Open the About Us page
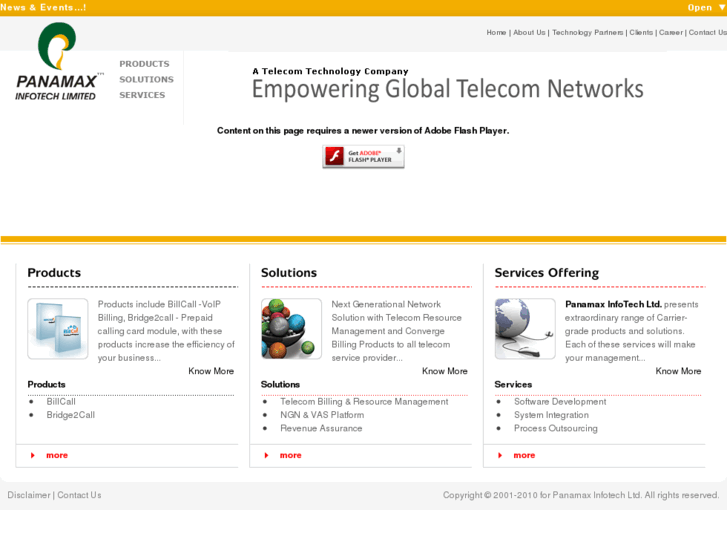This screenshot has height=545, width=727. click(x=529, y=32)
